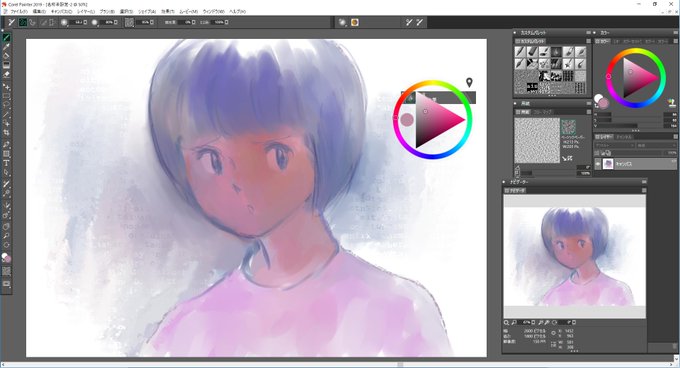Open the toolbox paper selector
This screenshot has height=368, width=680.
pyautogui.click(x=6, y=271)
